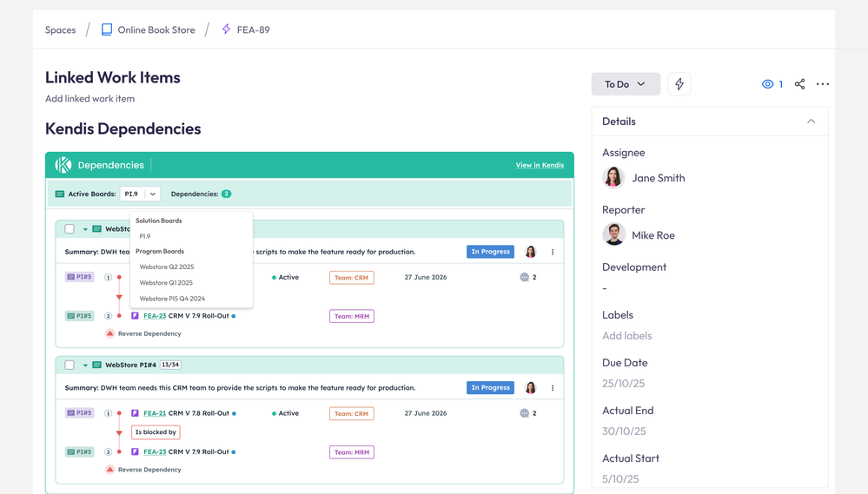This screenshot has height=494, width=868.
Task: Click the Is blocked by label
Action: [156, 432]
